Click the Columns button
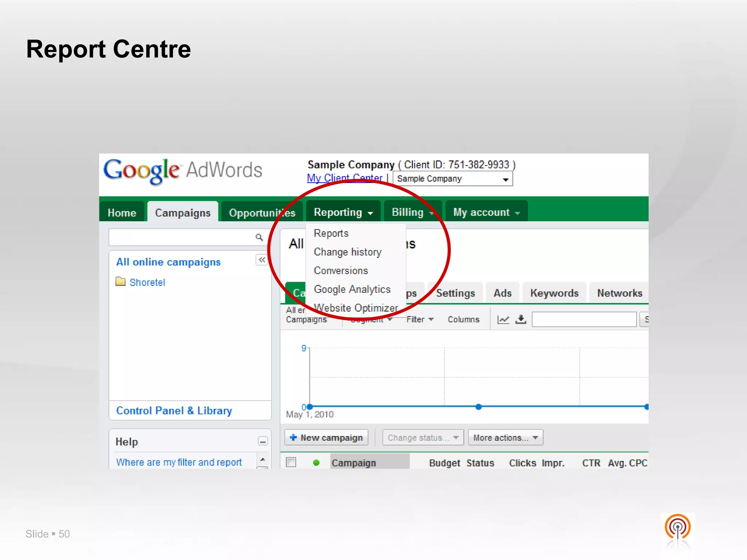Viewport: 747px width, 560px height. pyautogui.click(x=464, y=319)
